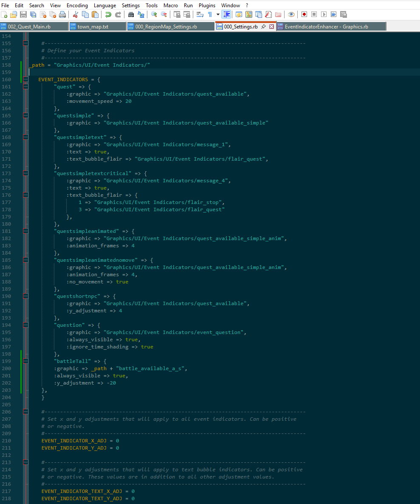Click the Undo arrow icon

click(108, 14)
